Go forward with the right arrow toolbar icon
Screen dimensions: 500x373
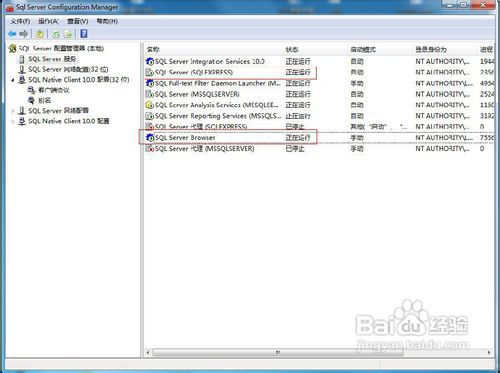[23, 34]
